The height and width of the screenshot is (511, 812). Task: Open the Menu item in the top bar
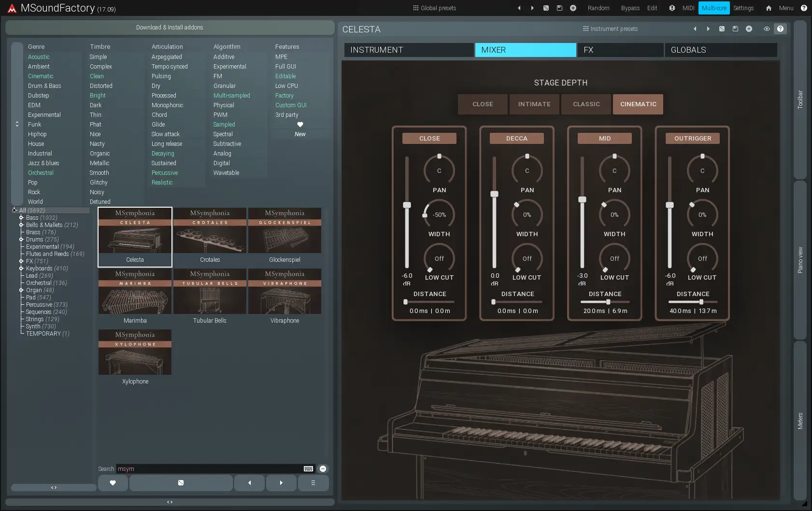786,8
